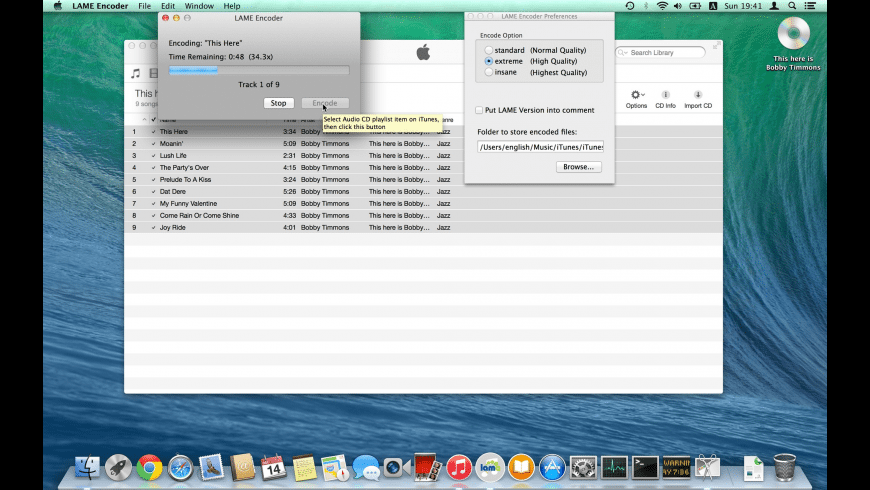Image resolution: width=870 pixels, height=490 pixels.
Task: Click the CD Info icon in iTunes
Action: coord(665,95)
